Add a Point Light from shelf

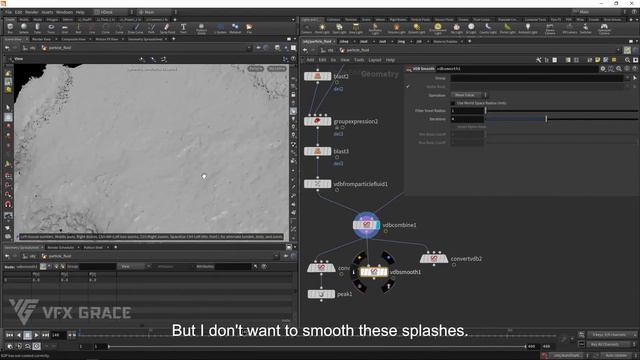[322, 29]
